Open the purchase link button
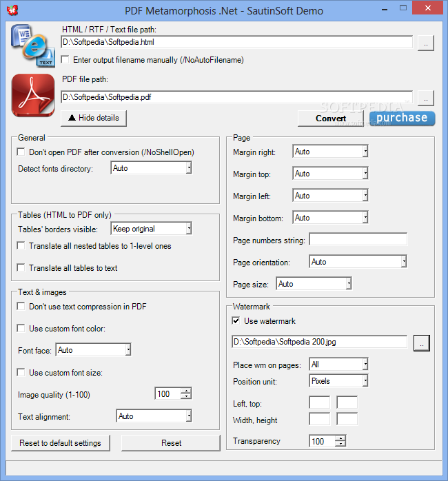448x481 pixels. [x=402, y=118]
